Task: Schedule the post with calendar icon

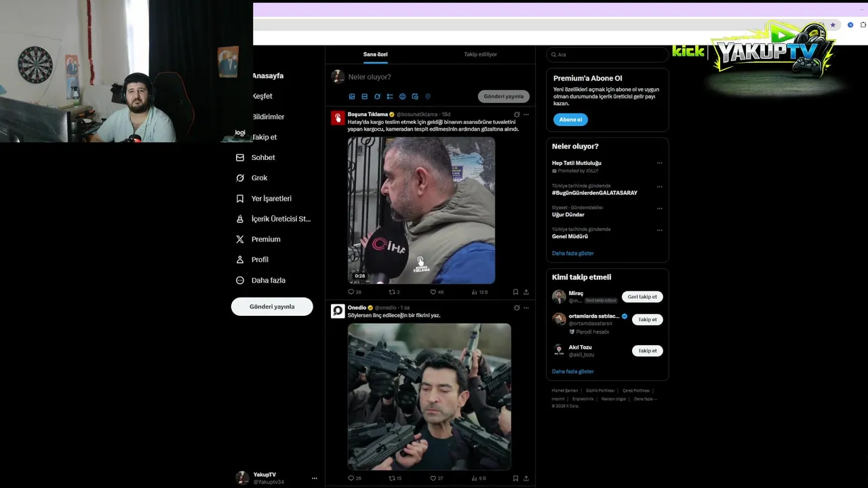Action: [415, 97]
